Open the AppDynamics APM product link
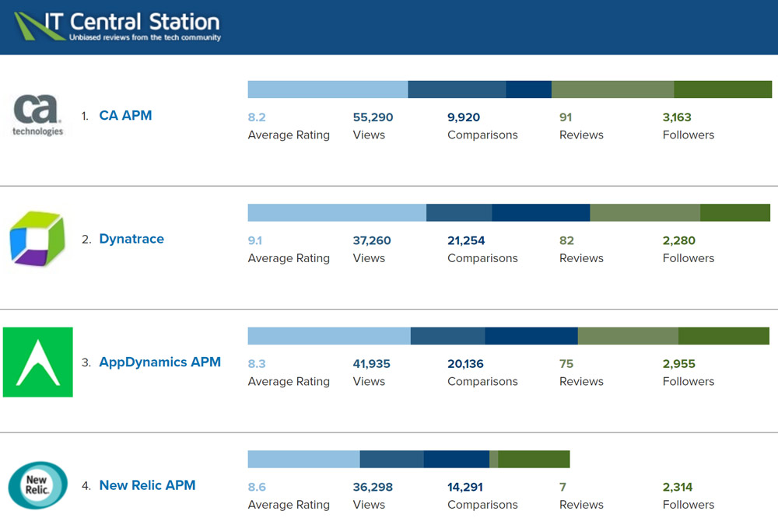 click(x=159, y=362)
